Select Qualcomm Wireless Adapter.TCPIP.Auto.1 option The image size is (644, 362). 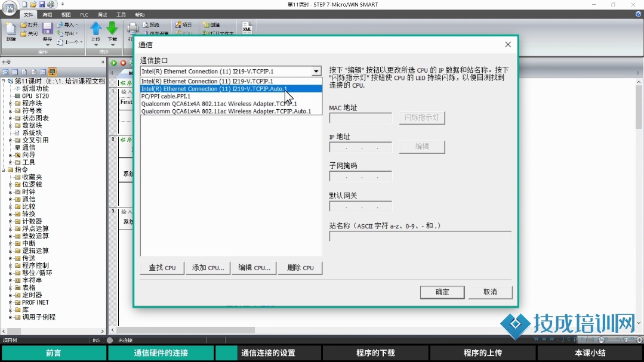(231, 112)
